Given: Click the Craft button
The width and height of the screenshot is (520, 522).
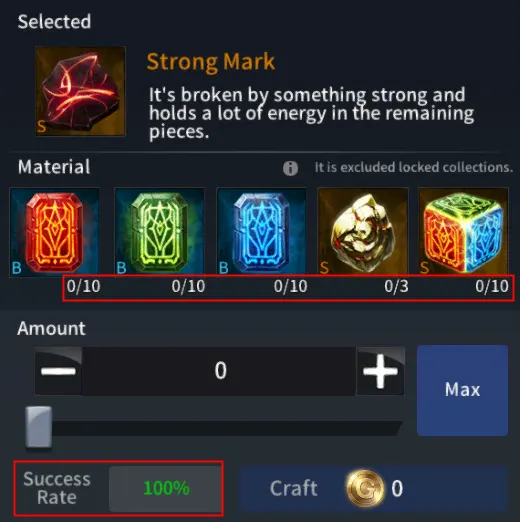Looking at the screenshot, I should pyautogui.click(x=373, y=488).
